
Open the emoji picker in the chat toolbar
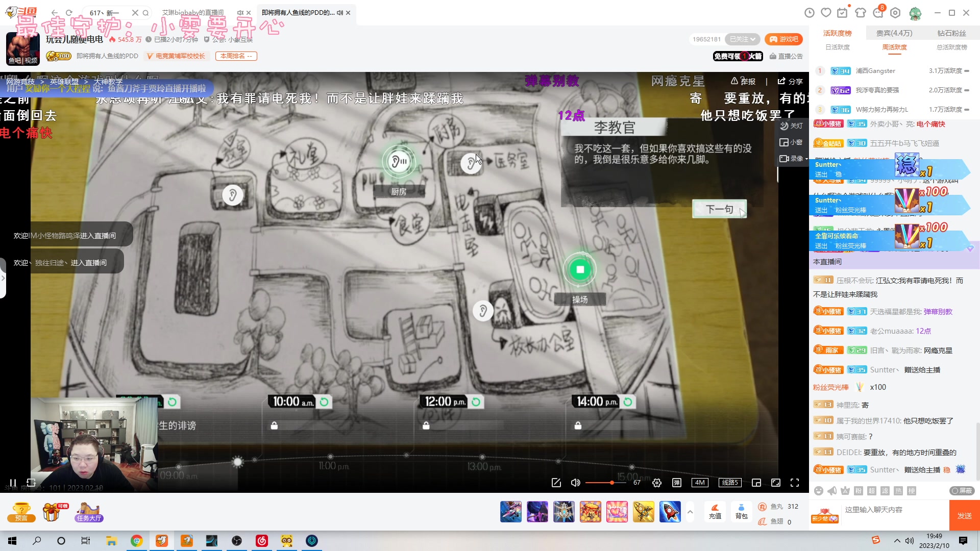pyautogui.click(x=819, y=490)
